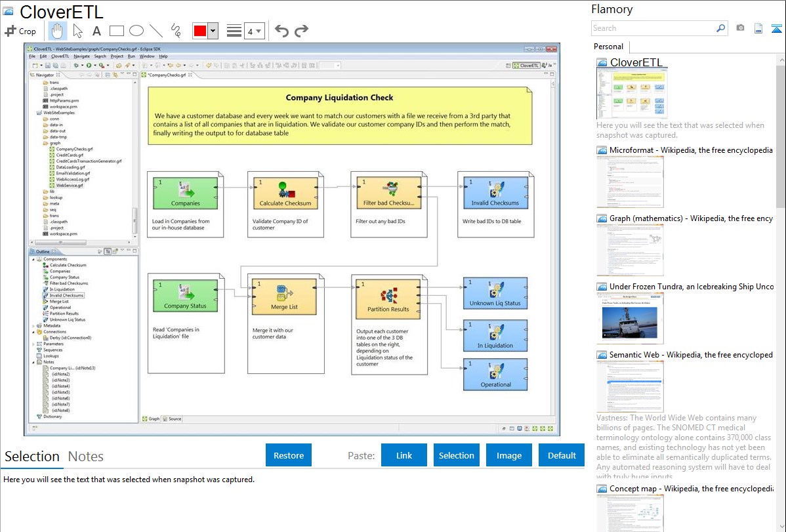The height and width of the screenshot is (532, 786).
Task: Open the line width dropdown showing 4
Action: 255,31
